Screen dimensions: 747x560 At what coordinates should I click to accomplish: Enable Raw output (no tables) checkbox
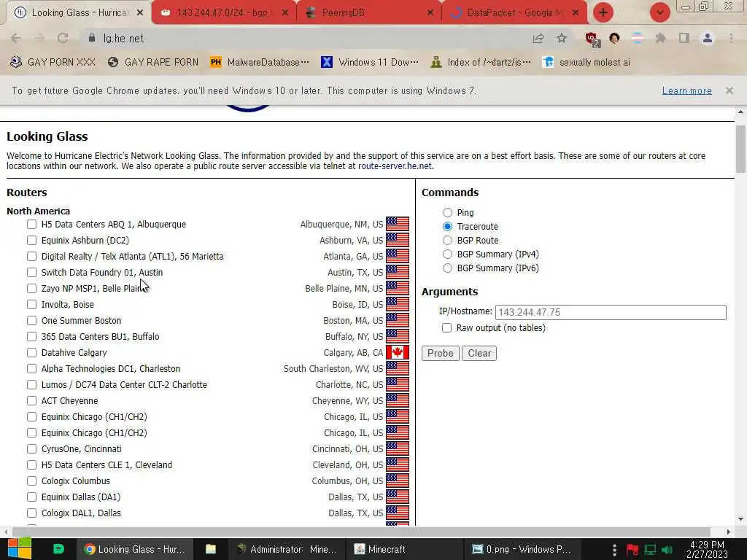[446, 327]
